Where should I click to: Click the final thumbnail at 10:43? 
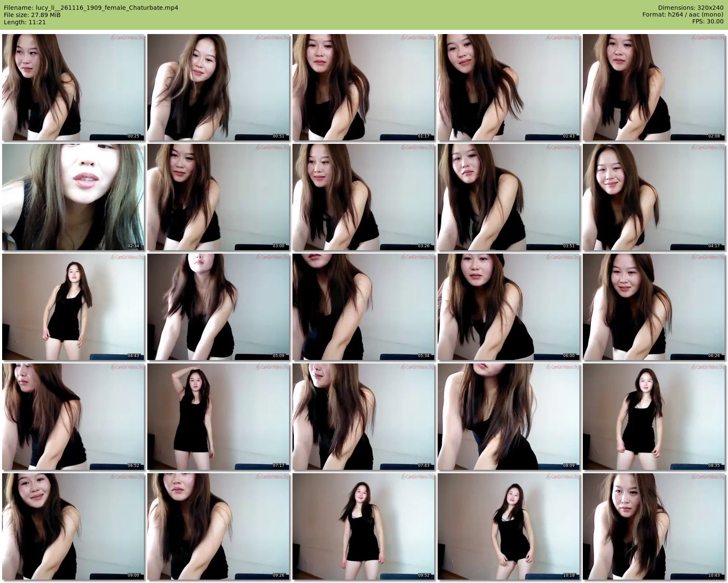coord(653,526)
